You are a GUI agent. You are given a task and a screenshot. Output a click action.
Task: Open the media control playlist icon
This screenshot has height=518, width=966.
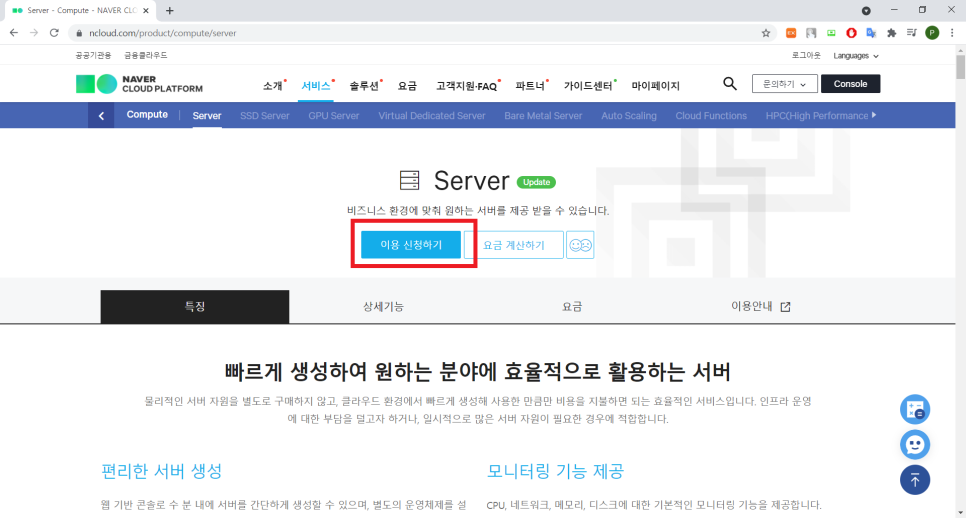pos(912,33)
